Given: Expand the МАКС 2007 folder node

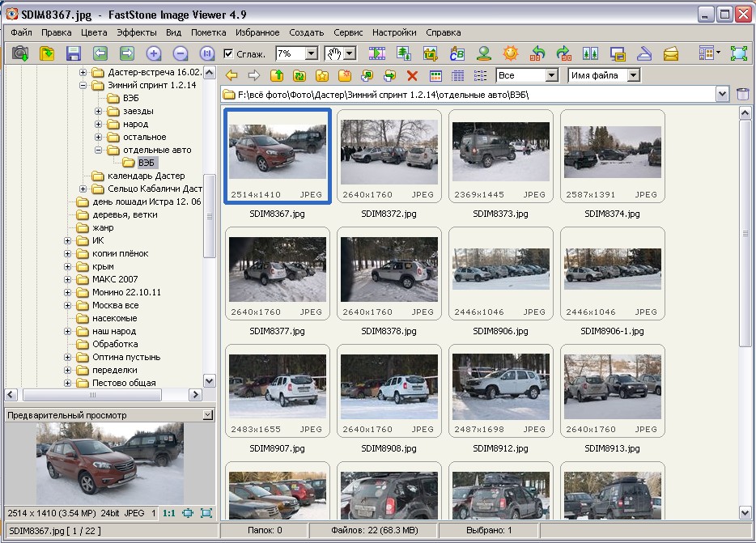Looking at the screenshot, I should point(68,279).
